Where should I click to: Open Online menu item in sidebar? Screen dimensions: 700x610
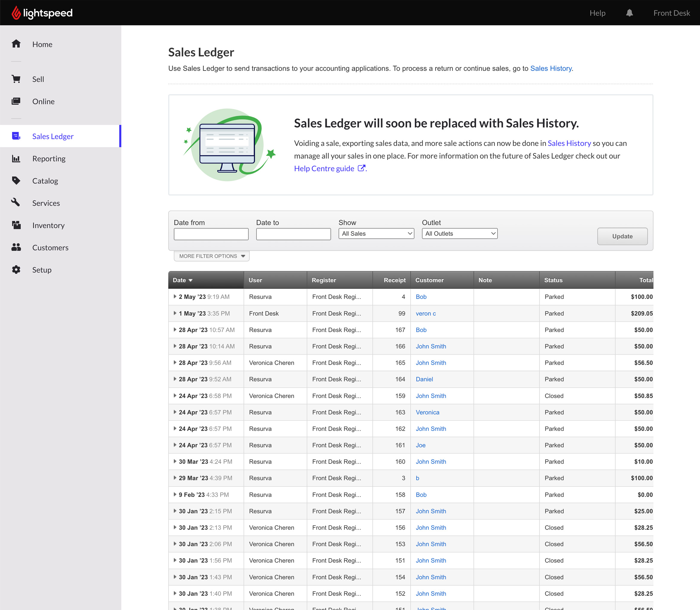(43, 102)
